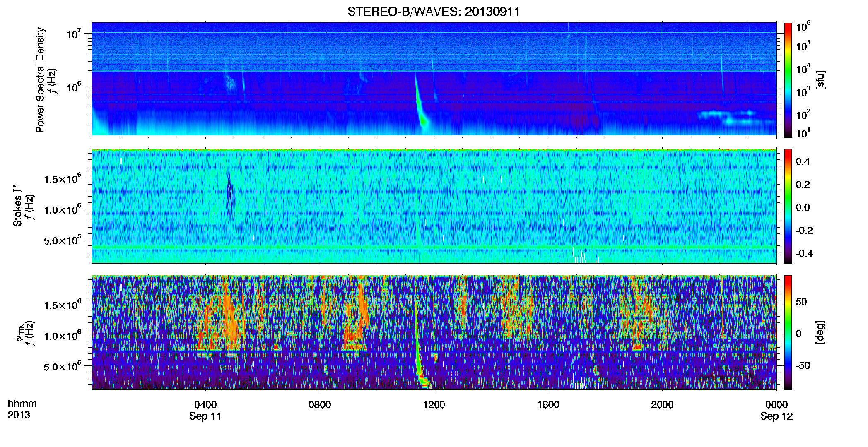This screenshot has height=447, width=868.
Task: Click the 0000 time tick label
Action: [776, 405]
